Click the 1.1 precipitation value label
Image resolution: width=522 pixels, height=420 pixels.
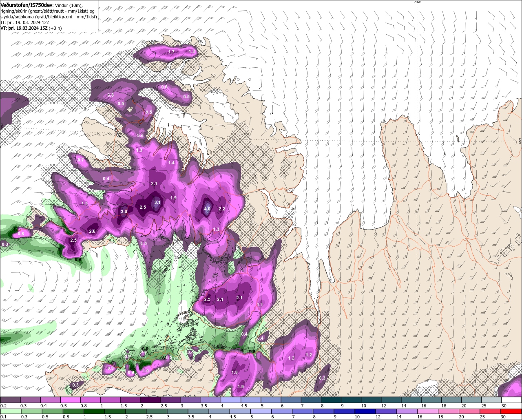click(x=260, y=305)
